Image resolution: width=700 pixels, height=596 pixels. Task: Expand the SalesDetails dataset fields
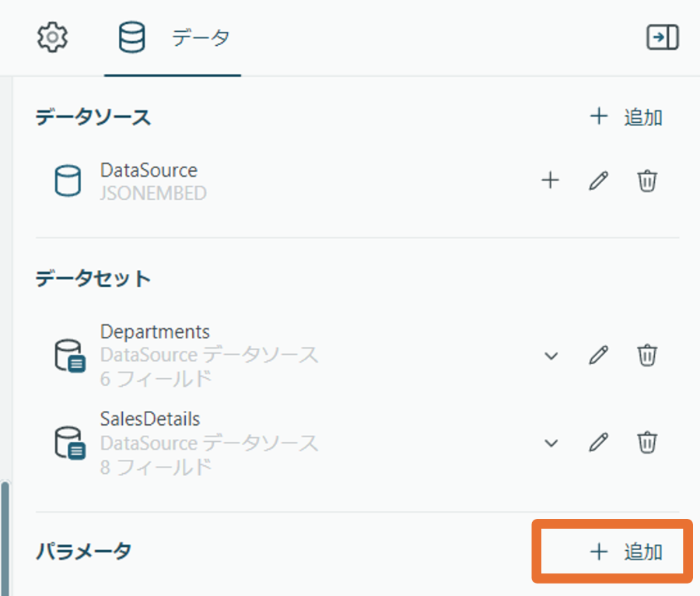tap(551, 443)
